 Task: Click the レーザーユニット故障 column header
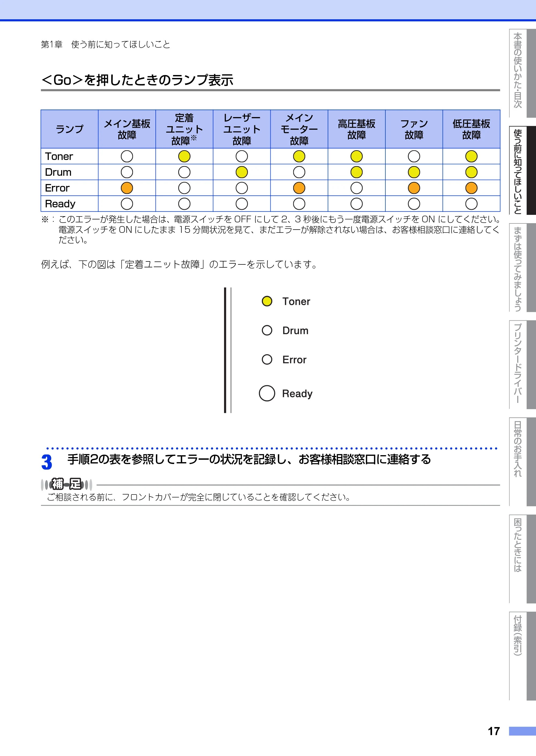(x=241, y=129)
